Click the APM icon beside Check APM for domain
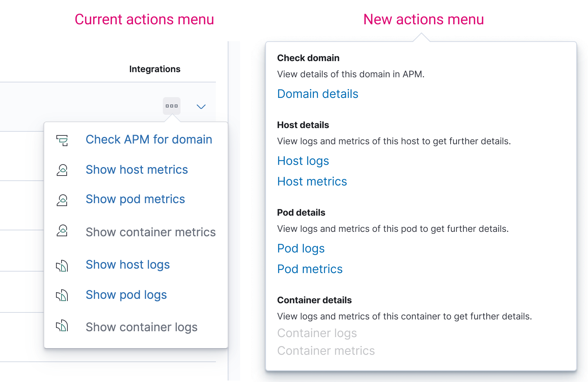 click(x=62, y=140)
